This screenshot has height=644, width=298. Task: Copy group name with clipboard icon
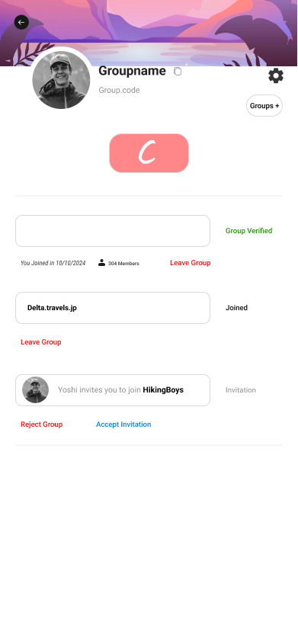click(x=178, y=72)
